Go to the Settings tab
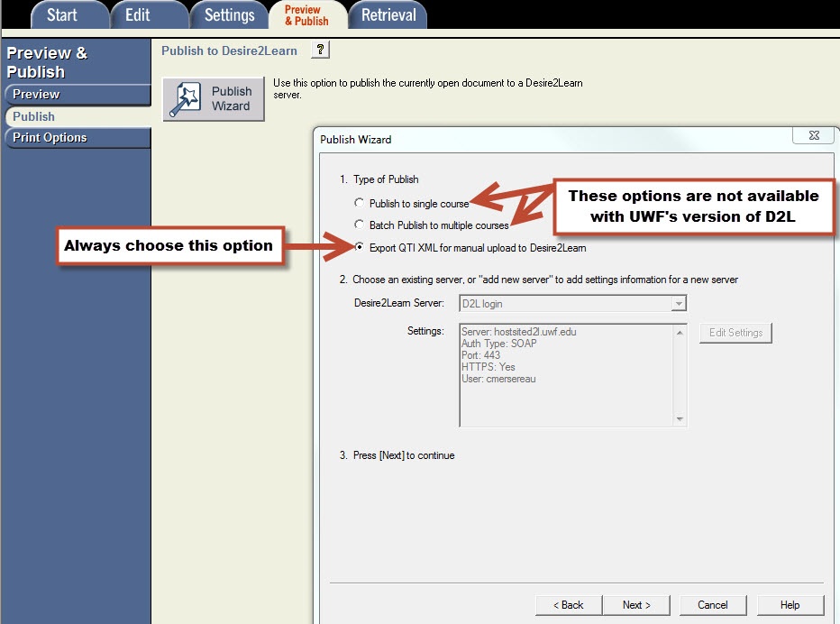The width and height of the screenshot is (840, 624). (x=229, y=14)
